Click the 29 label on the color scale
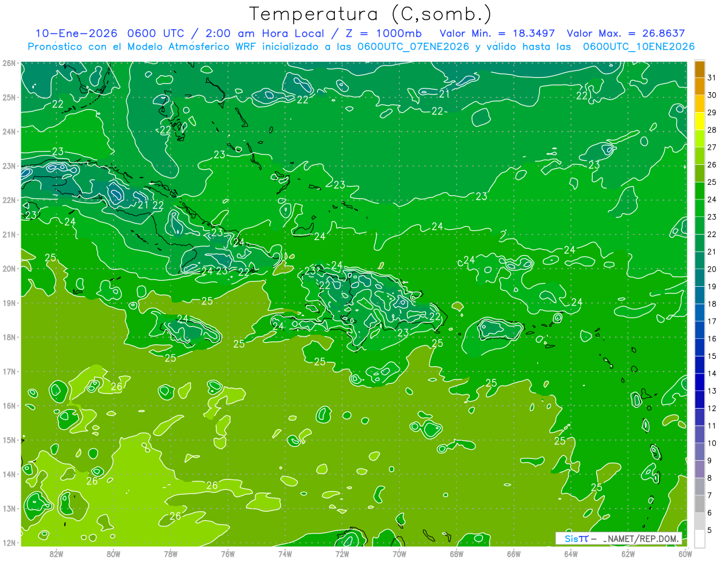This screenshot has width=728, height=562. pyautogui.click(x=712, y=113)
